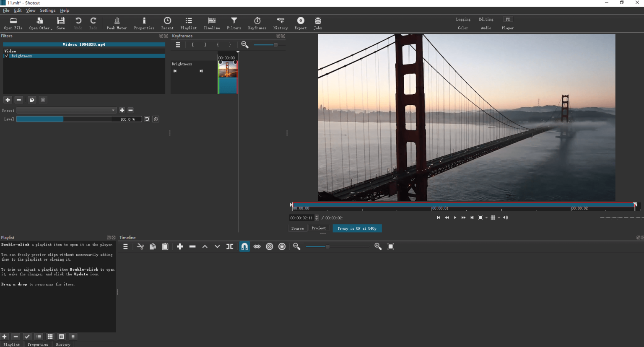
Task: Skip to the end of the clip
Action: point(472,218)
